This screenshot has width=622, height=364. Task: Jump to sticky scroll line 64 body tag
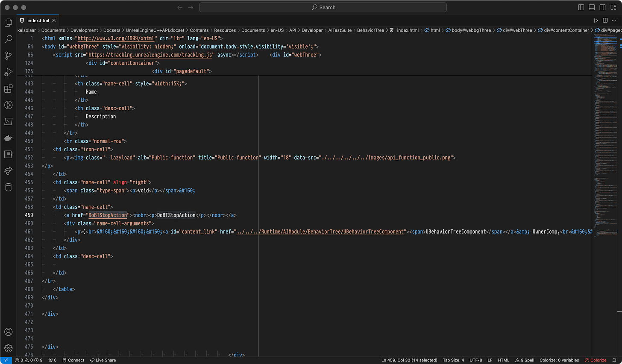(179, 47)
